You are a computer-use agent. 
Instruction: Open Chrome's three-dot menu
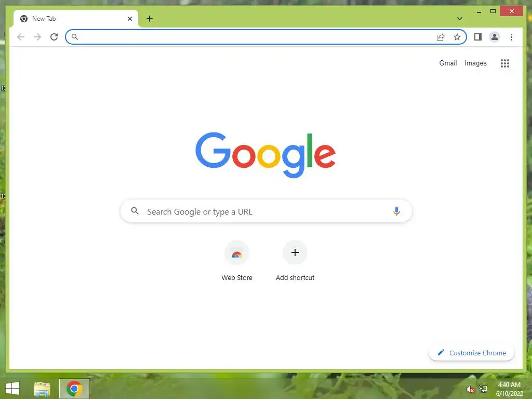[511, 37]
